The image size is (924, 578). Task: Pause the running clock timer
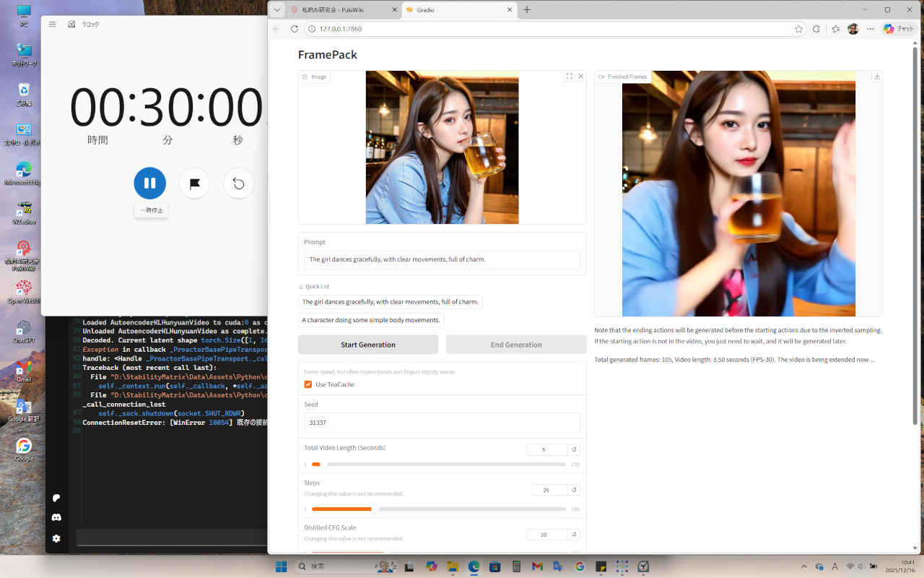click(149, 184)
